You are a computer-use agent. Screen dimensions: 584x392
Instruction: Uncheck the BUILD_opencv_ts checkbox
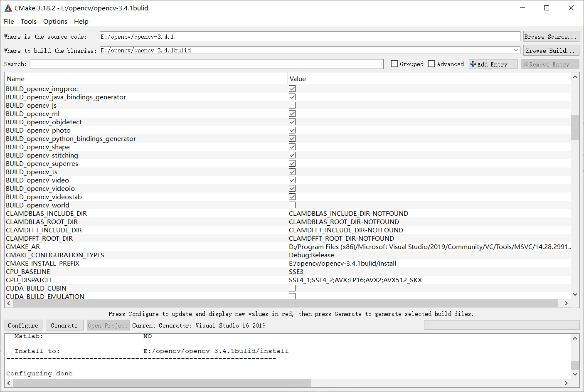pos(292,172)
